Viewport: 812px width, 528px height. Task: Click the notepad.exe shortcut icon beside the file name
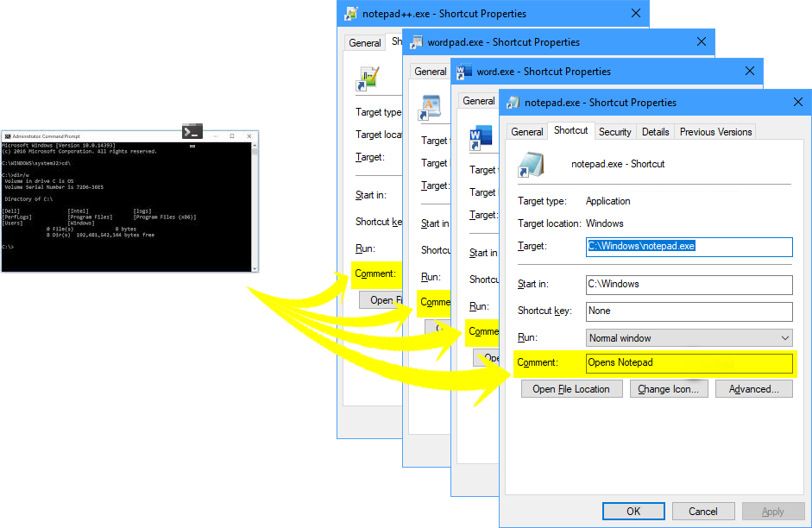[x=532, y=165]
